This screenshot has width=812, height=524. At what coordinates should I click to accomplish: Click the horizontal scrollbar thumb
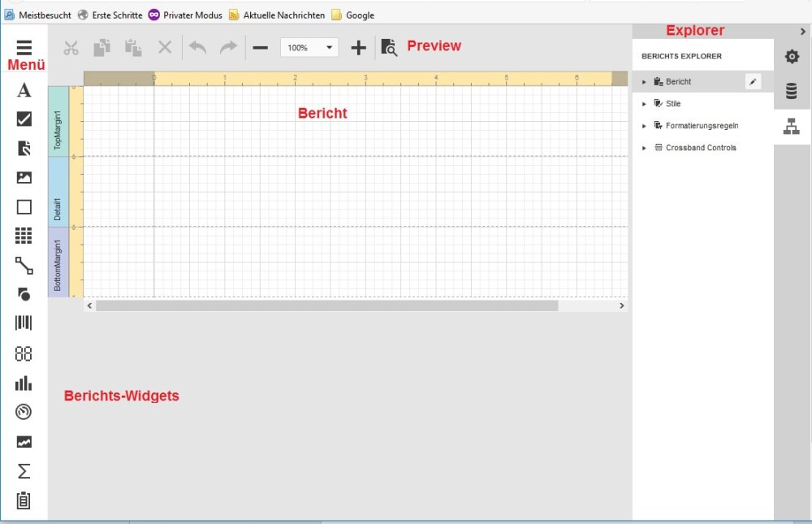click(x=326, y=305)
